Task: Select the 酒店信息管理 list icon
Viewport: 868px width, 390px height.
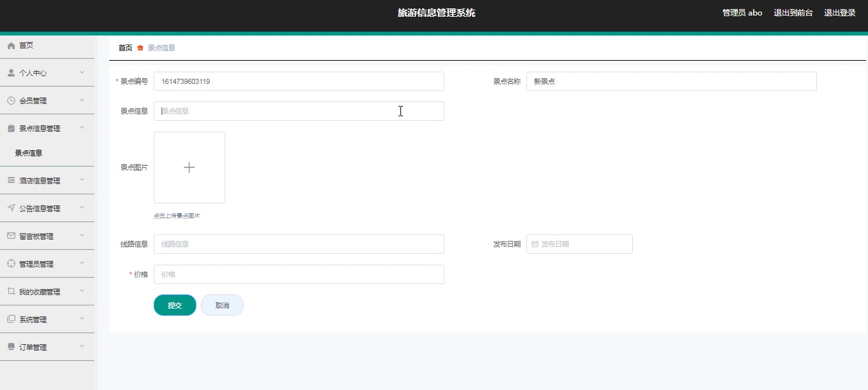Action: [x=10, y=180]
